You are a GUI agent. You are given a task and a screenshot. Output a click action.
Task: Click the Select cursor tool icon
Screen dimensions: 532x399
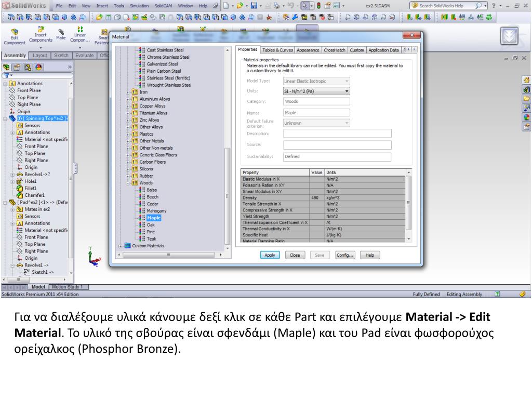[304, 5]
